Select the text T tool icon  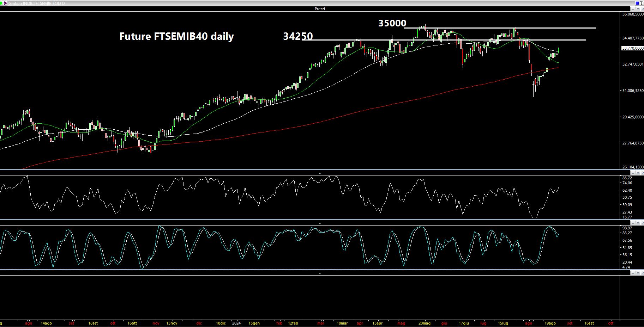point(642,3)
